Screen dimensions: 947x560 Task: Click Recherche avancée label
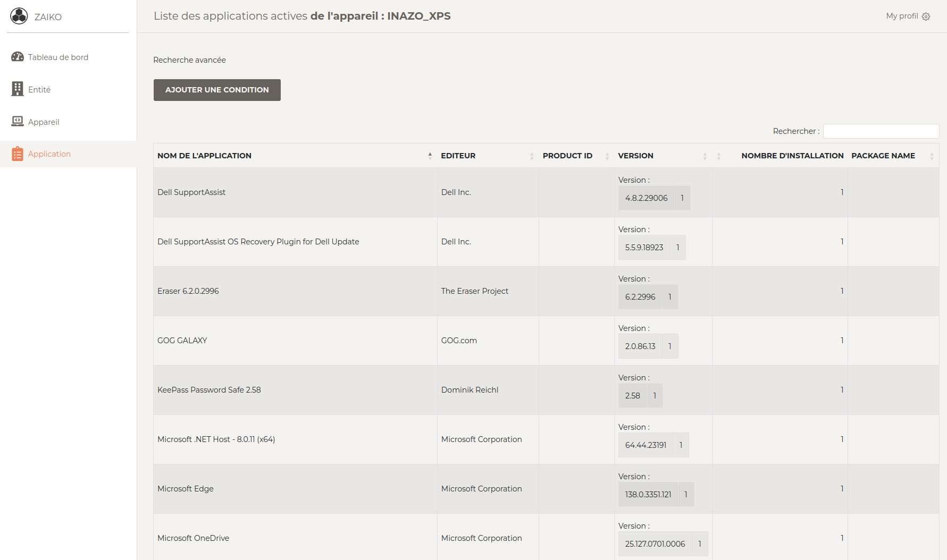click(x=189, y=60)
